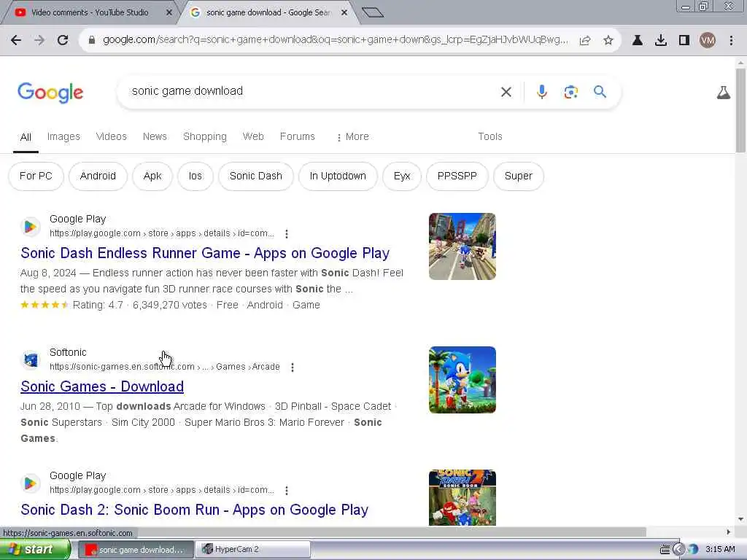The width and height of the screenshot is (747, 560).
Task: Select the PPSSPP filter chip
Action: click(x=457, y=176)
